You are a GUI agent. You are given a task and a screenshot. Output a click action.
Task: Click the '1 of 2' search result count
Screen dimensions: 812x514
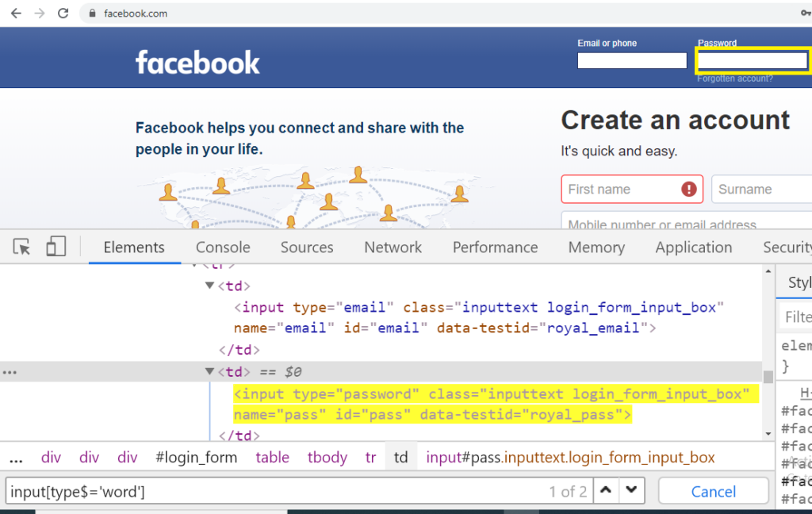[568, 491]
